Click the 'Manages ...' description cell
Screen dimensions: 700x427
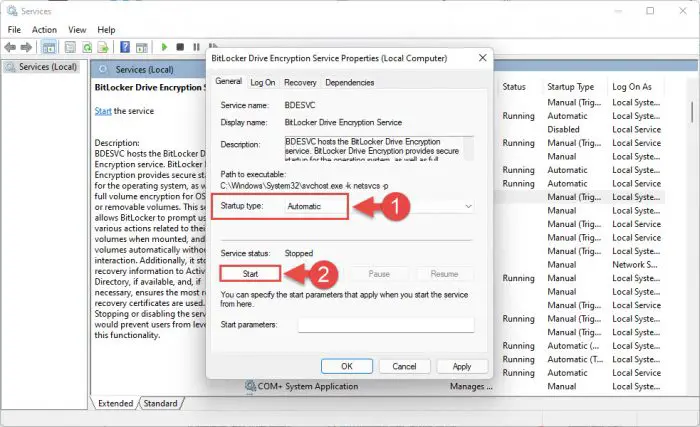[x=471, y=386]
